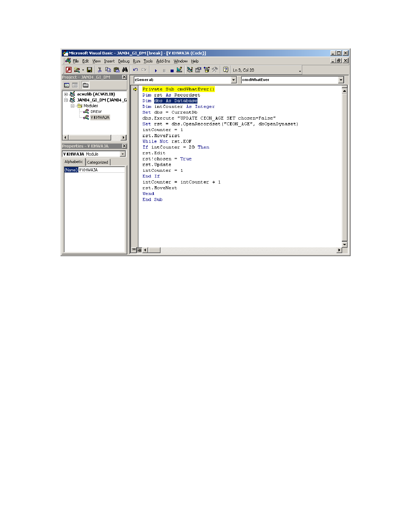Open Project Explorer toolbar icon
Viewport: 411px width, 532px height.
pos(190,70)
